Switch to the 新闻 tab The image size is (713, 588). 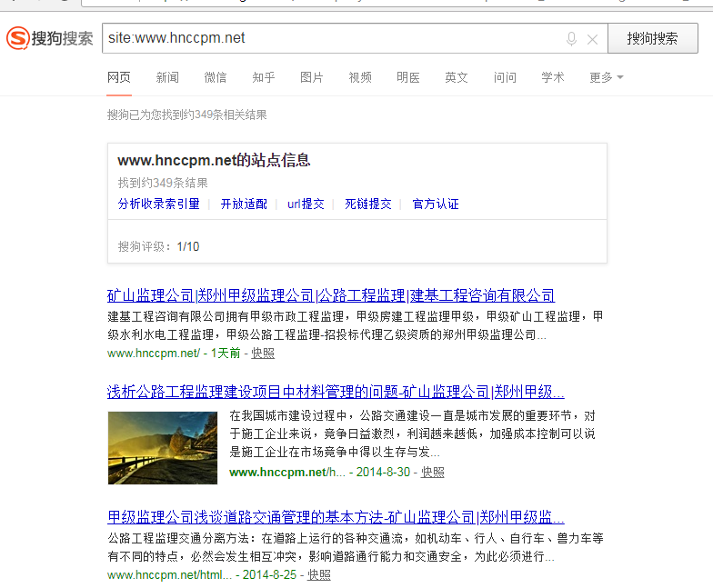(167, 78)
